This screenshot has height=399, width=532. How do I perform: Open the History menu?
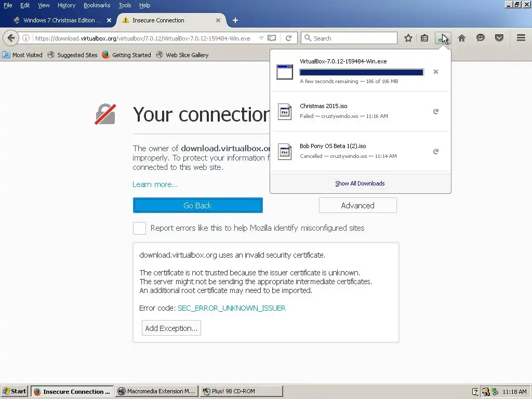pyautogui.click(x=66, y=5)
